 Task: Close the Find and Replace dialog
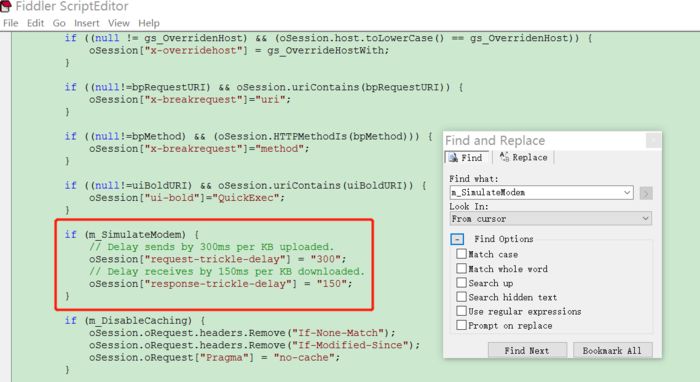(654, 141)
